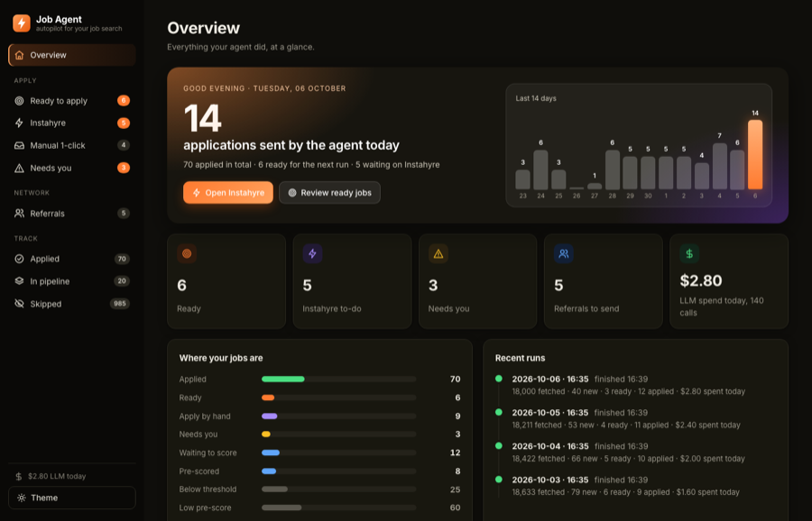
Task: Click the blue people icon on Referrals card
Action: pyautogui.click(x=564, y=253)
